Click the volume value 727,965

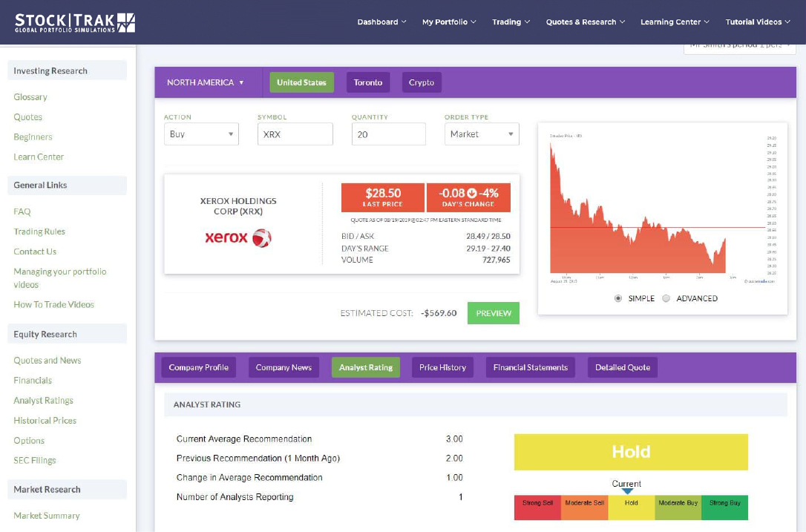[x=496, y=260]
